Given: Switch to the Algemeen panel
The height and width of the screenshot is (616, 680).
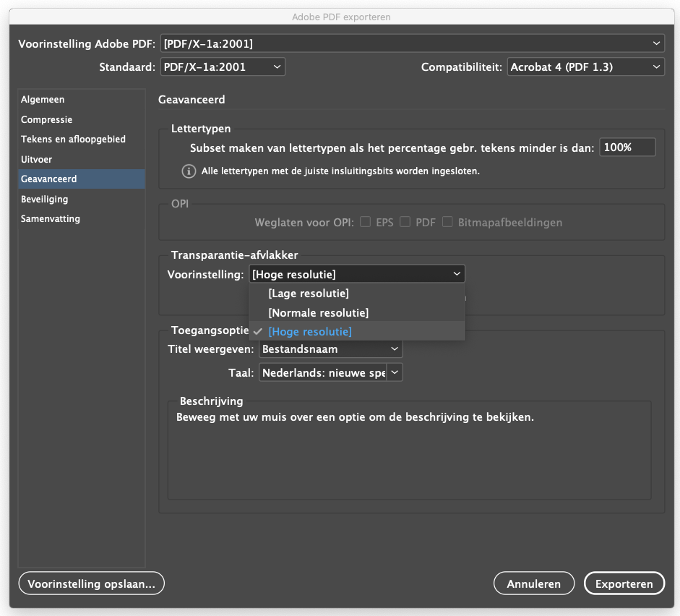Looking at the screenshot, I should [82, 99].
